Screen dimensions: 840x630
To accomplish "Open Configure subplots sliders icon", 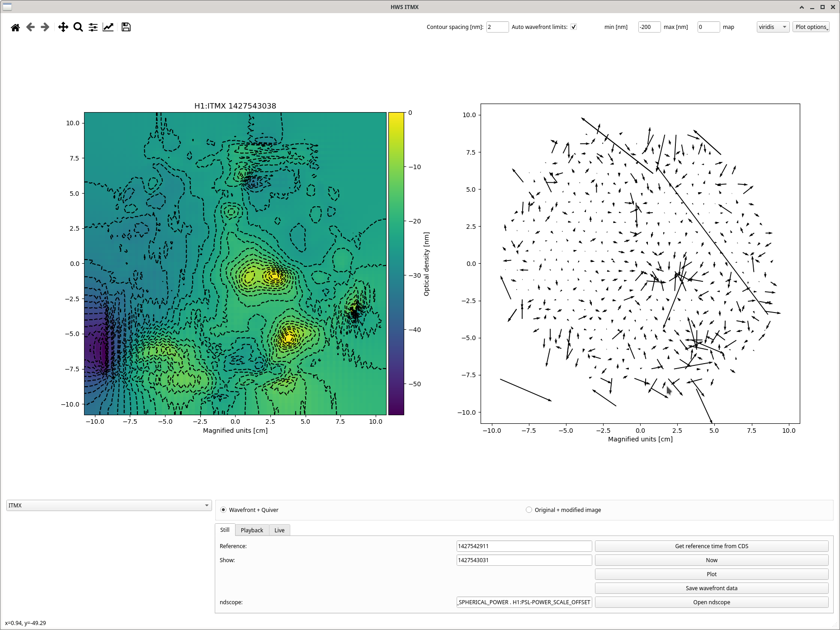I will [x=93, y=27].
